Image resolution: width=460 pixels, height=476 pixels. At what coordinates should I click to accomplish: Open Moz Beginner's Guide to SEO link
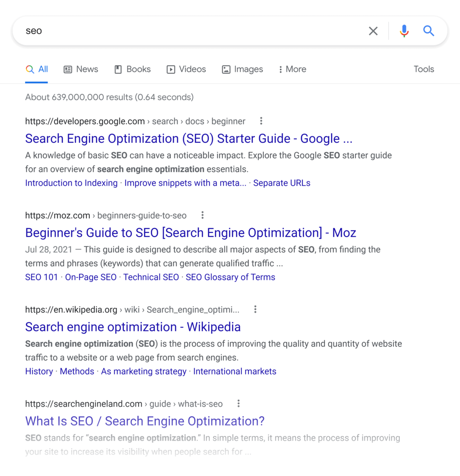click(190, 233)
